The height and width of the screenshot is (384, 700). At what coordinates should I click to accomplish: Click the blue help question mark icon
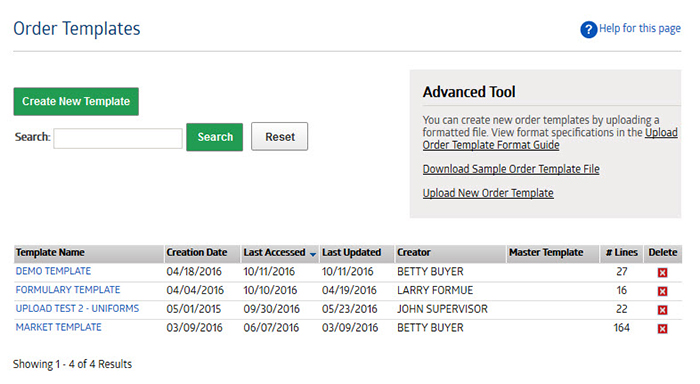point(588,29)
